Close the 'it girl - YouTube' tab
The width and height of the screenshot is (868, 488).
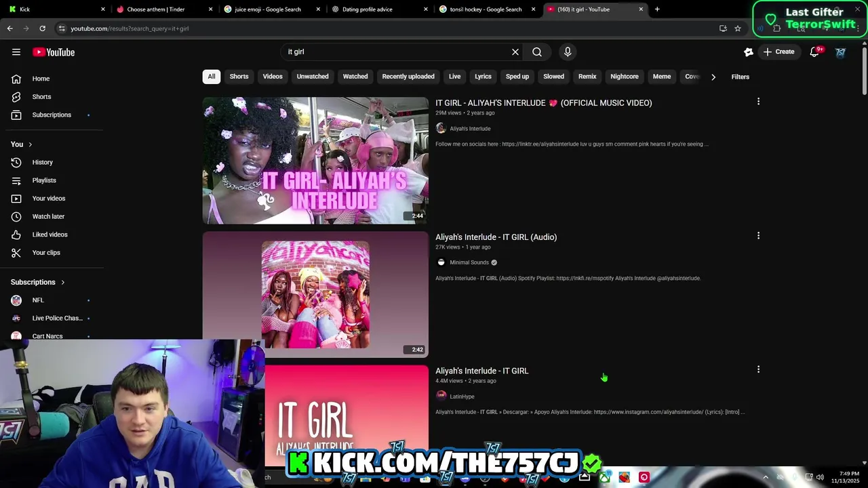pos(641,9)
